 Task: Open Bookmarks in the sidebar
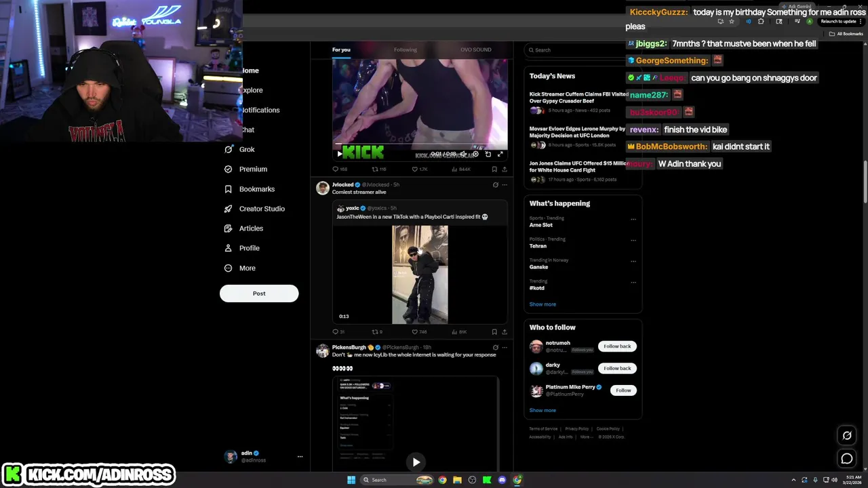249,189
